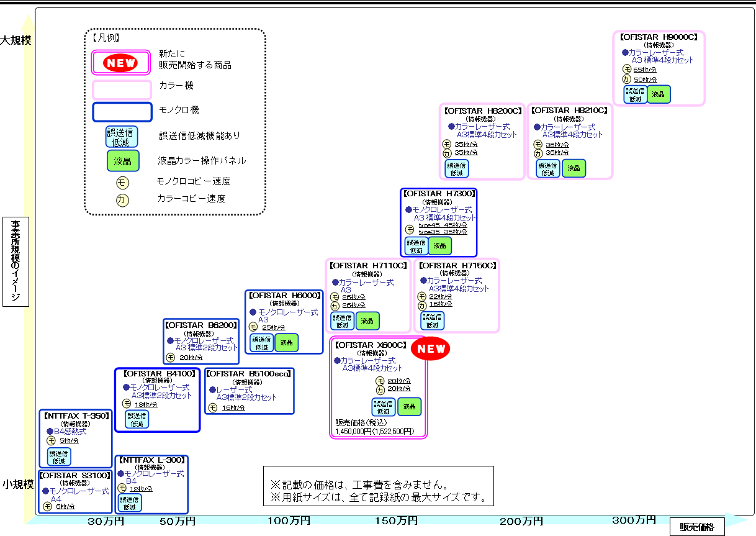Screen dimensions: 756x536
Task: Click the 【OFISTAR H9000C】 title
Action: 659,37
